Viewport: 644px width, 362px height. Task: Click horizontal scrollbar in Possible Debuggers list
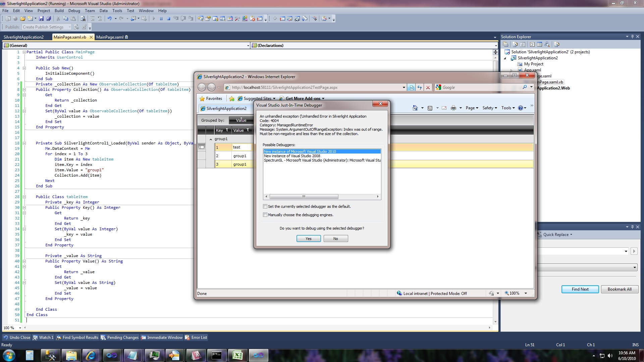(304, 197)
